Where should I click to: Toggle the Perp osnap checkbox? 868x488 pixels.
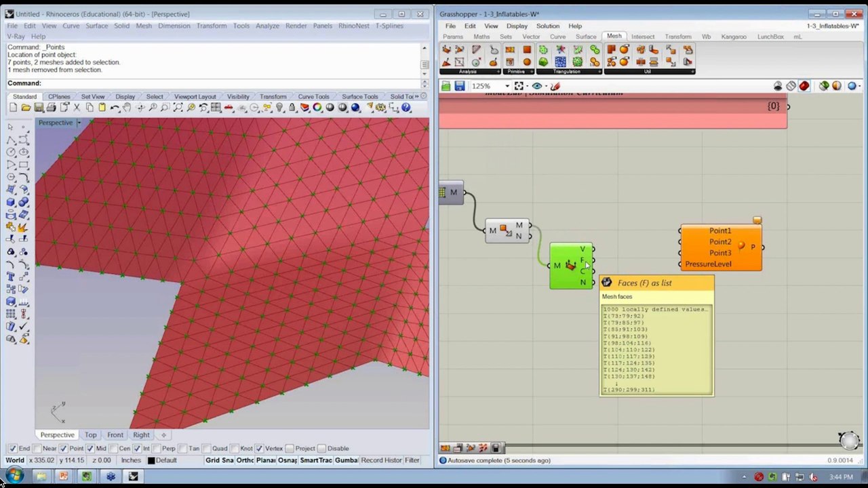pos(155,449)
